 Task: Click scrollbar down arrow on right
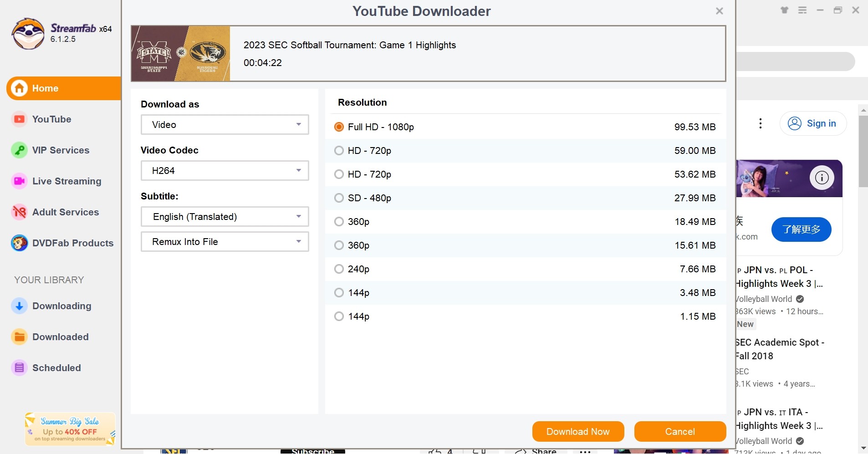tap(863, 449)
